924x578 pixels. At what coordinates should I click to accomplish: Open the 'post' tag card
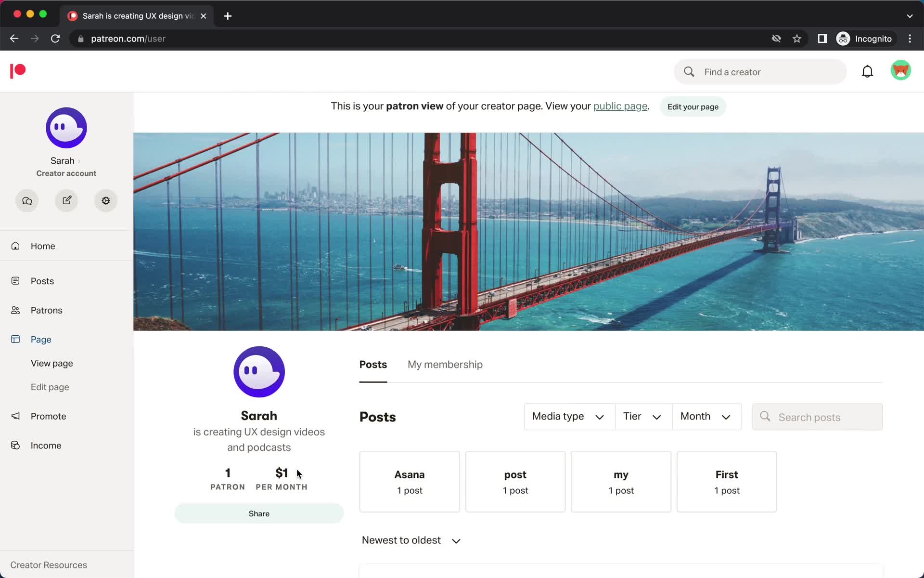tap(515, 482)
